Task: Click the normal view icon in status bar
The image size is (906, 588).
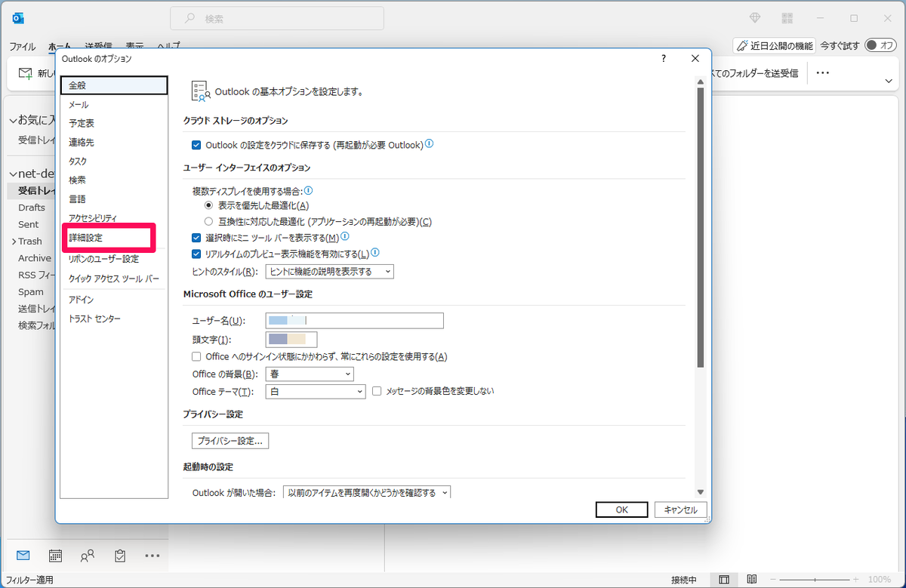Action: pos(724,580)
